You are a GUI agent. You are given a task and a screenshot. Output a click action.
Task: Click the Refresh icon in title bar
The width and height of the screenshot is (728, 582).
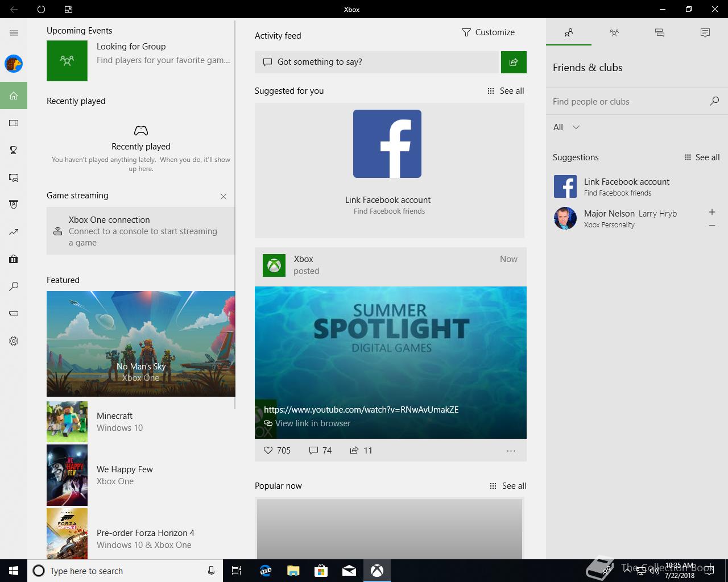tap(41, 9)
